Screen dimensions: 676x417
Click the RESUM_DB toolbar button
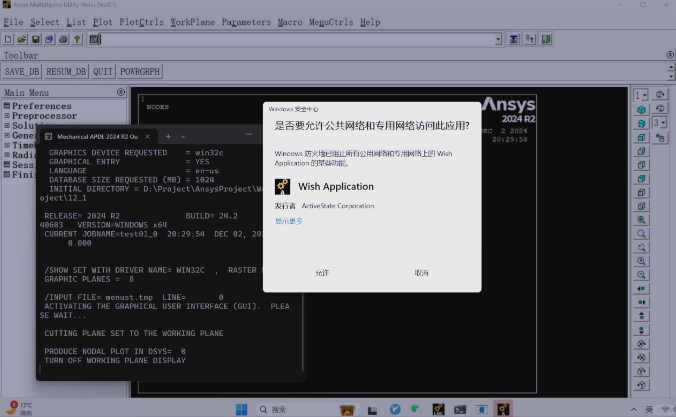click(66, 72)
